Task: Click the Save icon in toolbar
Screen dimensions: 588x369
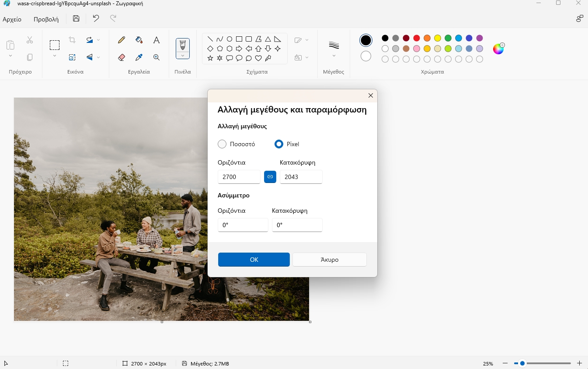Action: pos(76,18)
